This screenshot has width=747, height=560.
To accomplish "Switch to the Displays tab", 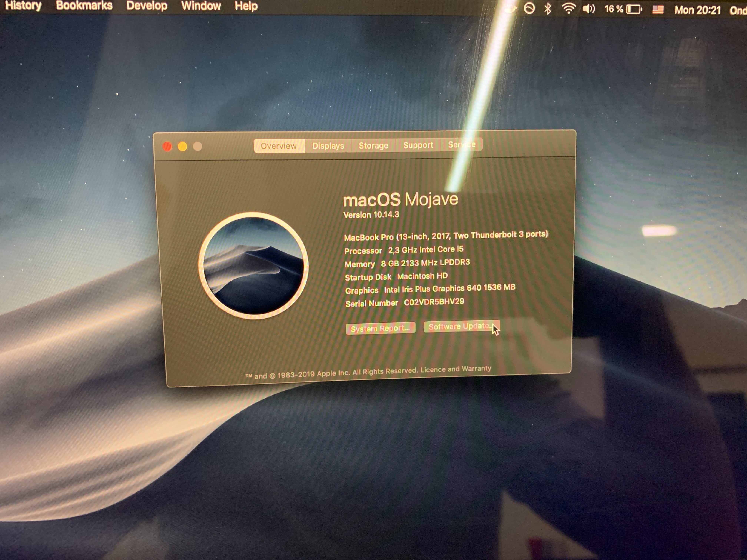I will [328, 146].
